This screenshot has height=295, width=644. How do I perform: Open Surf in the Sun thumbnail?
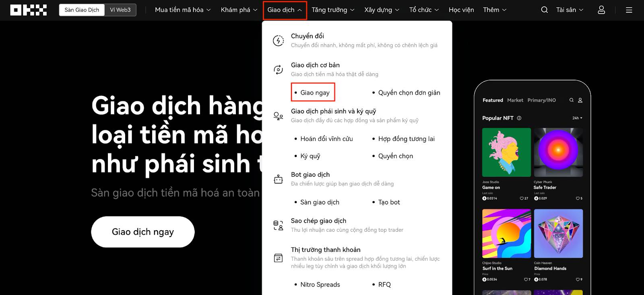(x=506, y=233)
